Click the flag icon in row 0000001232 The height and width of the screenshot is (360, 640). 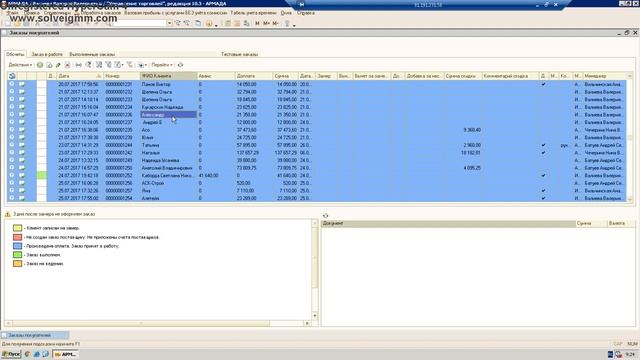22,92
